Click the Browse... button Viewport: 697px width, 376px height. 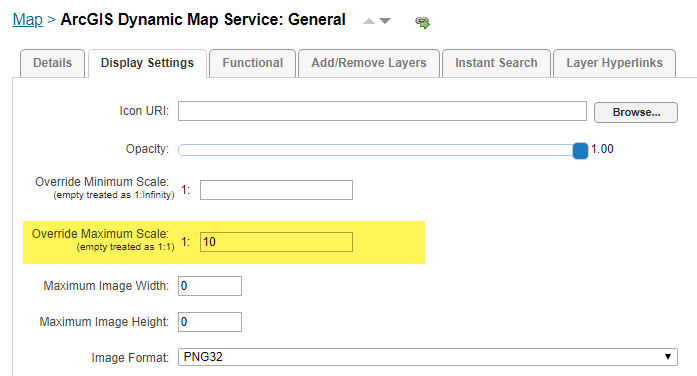click(x=636, y=112)
